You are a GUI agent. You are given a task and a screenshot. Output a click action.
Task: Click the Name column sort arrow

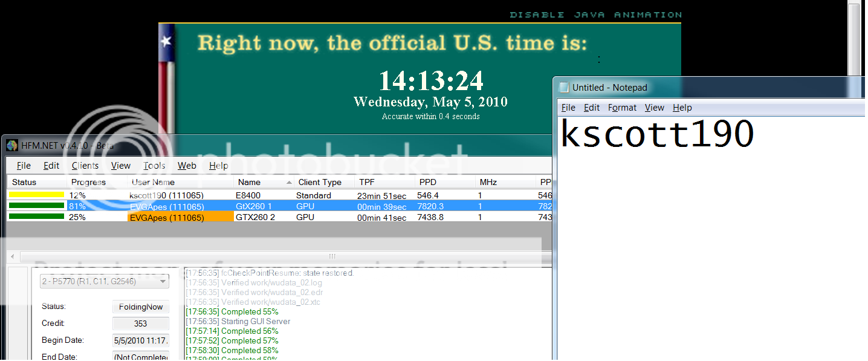click(x=288, y=182)
